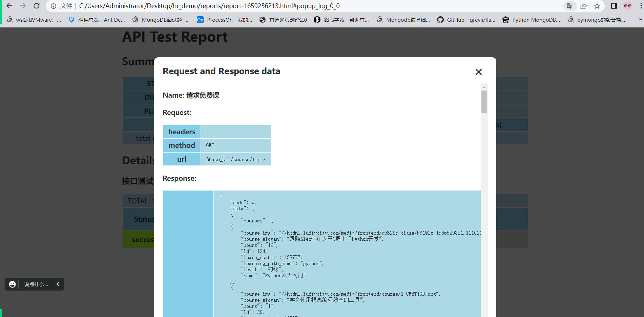
Task: Toggle the browser side panel icon
Action: click(614, 6)
